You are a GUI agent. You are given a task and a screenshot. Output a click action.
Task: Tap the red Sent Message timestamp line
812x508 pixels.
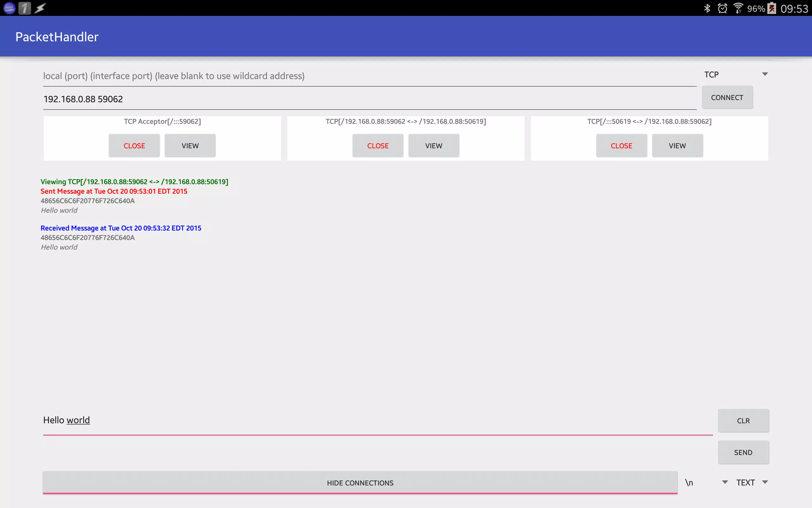click(x=114, y=191)
